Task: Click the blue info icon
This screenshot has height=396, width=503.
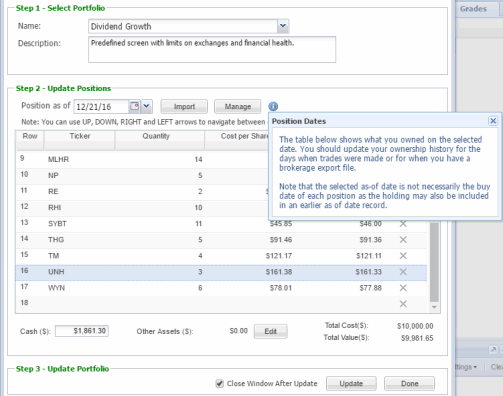Action: point(273,106)
